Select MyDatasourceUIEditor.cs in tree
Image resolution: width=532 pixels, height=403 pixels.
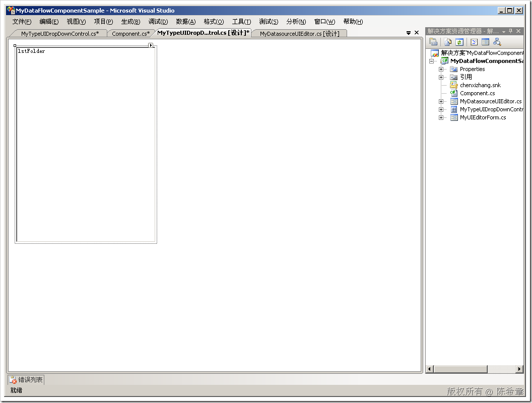[491, 101]
